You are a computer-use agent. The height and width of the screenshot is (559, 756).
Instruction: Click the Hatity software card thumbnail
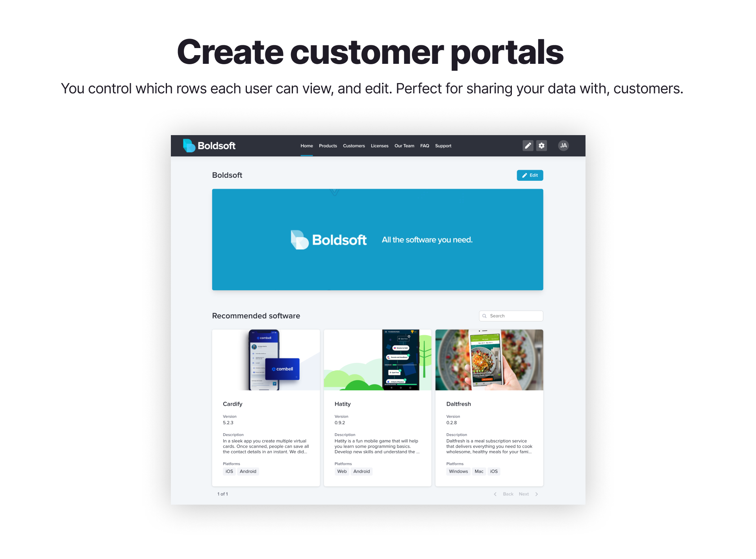point(378,360)
